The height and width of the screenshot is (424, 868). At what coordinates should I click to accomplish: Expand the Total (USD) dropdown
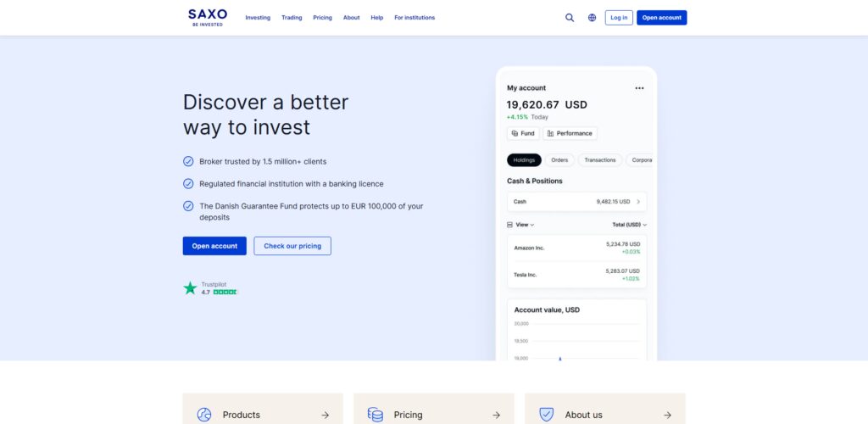click(x=630, y=225)
